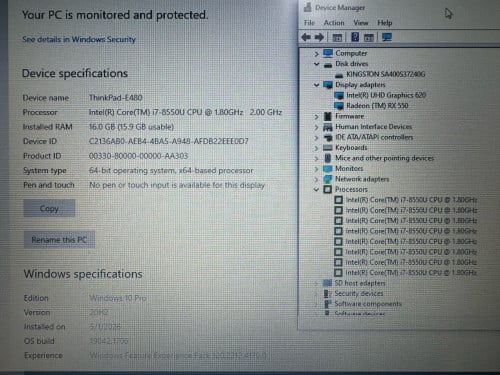
Task: Click the Product ID value 00330-80000-00000-AA303
Action: coord(138,156)
